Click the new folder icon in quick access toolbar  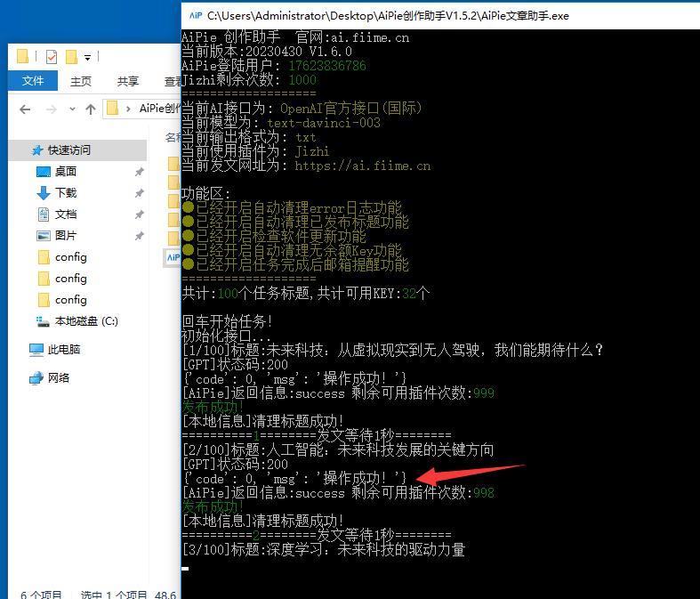71,57
